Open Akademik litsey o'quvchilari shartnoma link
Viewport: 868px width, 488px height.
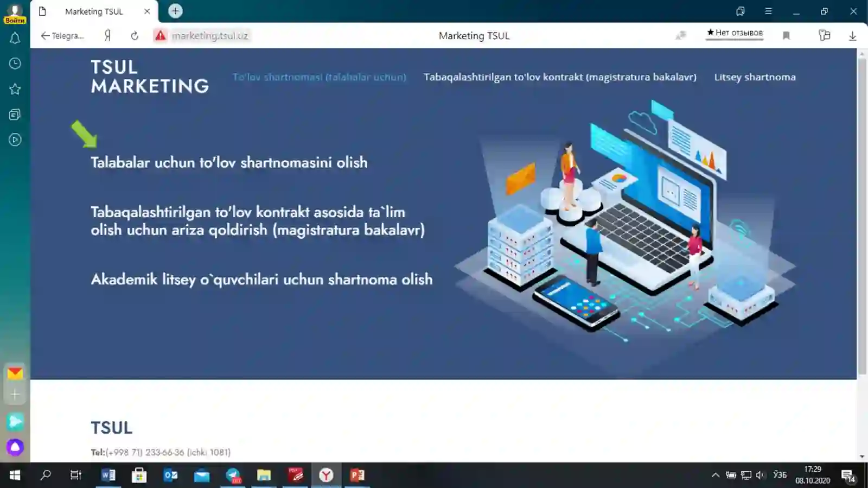[x=261, y=280]
